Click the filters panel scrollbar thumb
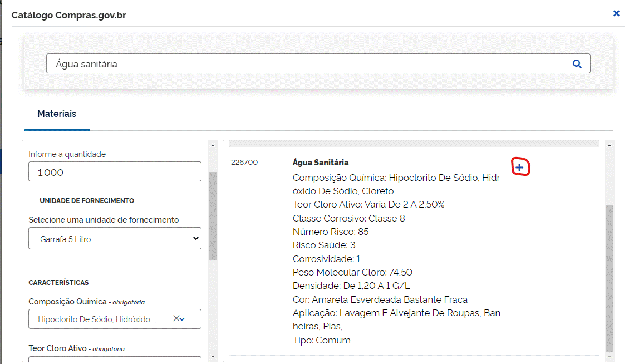The image size is (634, 364). (x=213, y=216)
